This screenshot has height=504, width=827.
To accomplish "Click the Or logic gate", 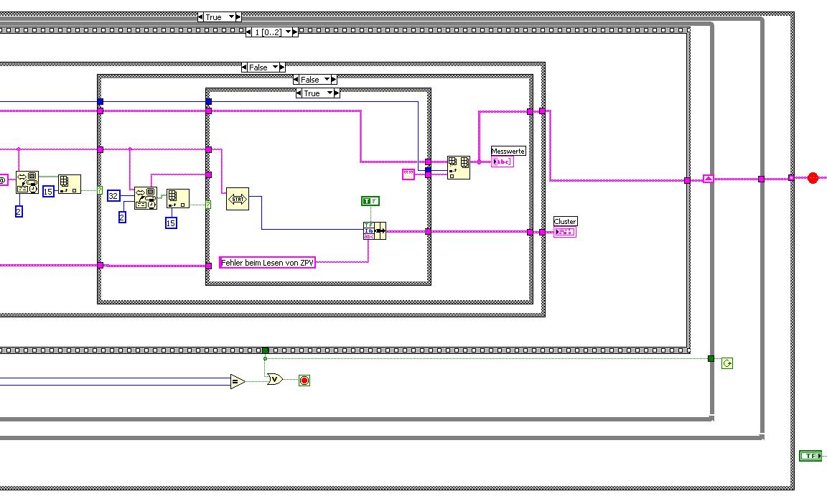I will pos(275,379).
